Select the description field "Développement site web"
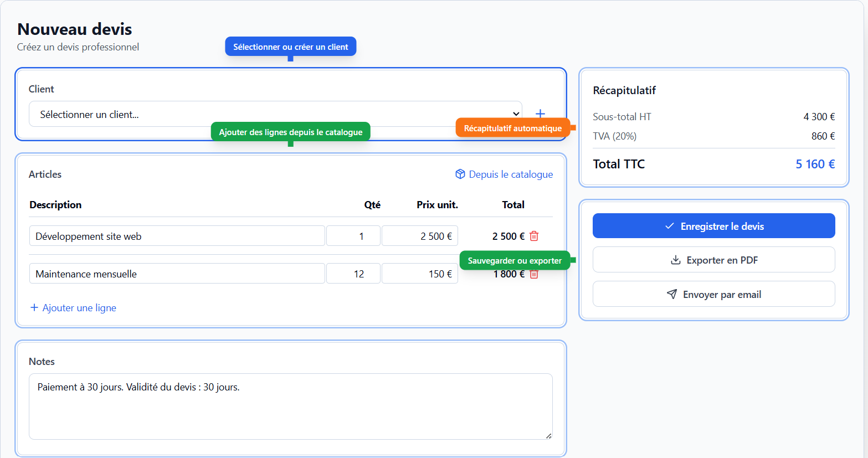Viewport: 868px width, 458px height. 177,235
